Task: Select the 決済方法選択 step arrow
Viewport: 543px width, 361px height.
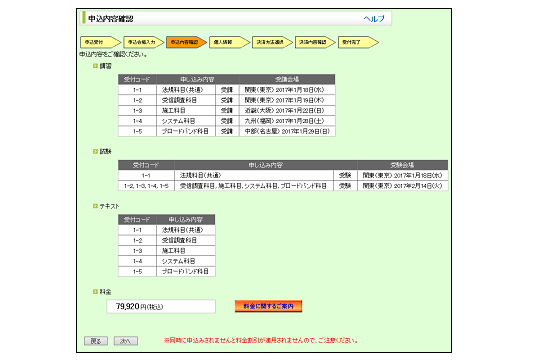Action: [x=272, y=42]
